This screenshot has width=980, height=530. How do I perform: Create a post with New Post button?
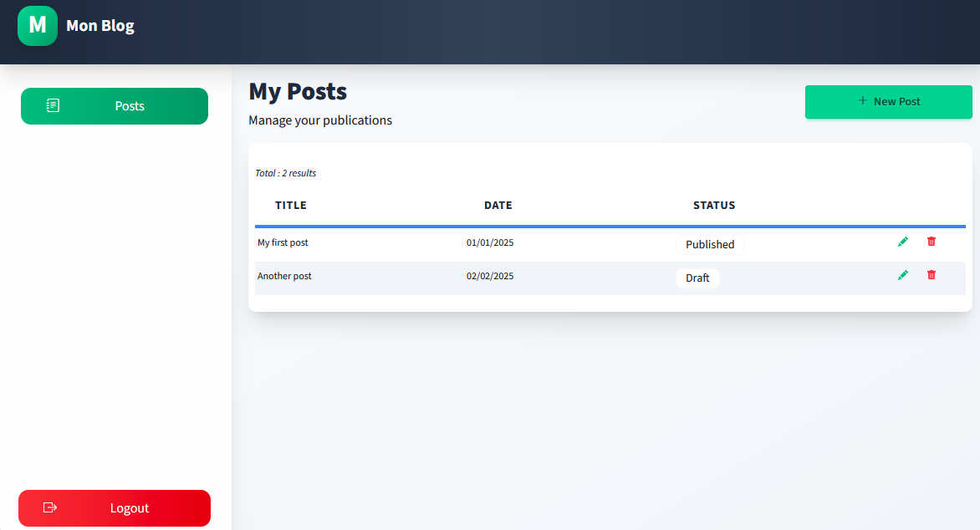click(888, 102)
